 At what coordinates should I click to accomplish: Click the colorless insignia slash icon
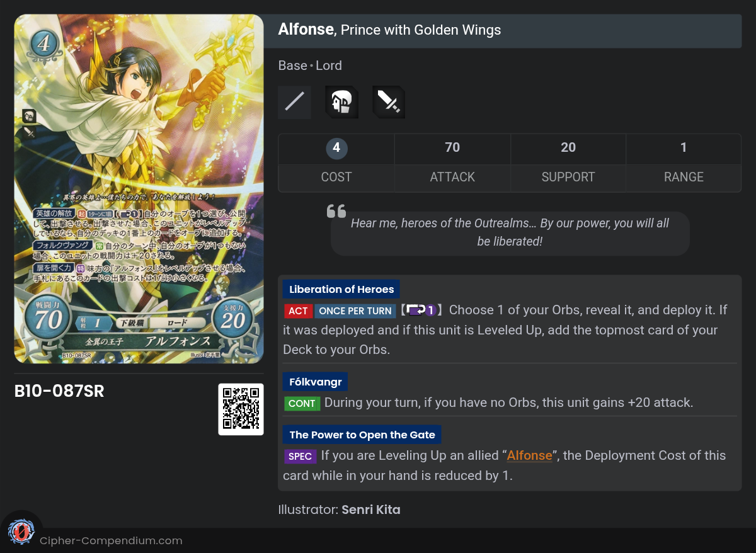coord(294,102)
